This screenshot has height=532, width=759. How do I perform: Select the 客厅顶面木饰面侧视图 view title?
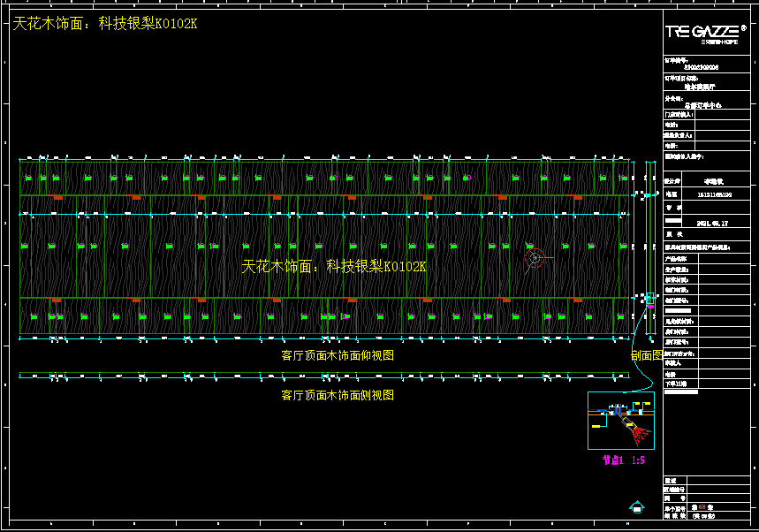point(337,395)
